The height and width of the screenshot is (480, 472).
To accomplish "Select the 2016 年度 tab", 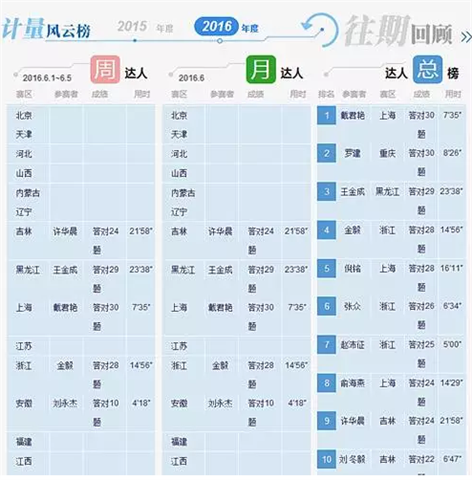I will tap(227, 27).
